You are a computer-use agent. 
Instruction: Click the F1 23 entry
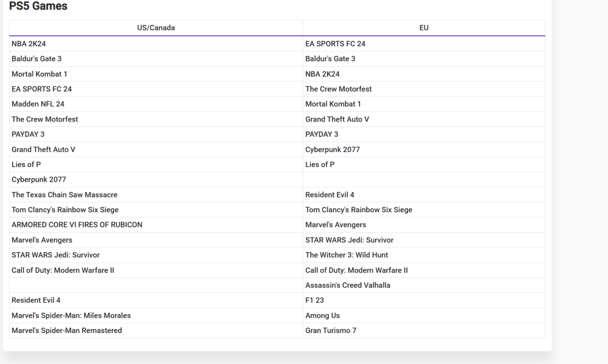315,301
